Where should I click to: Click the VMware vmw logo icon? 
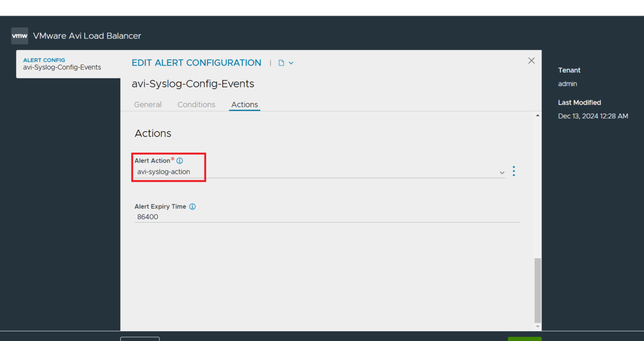[20, 36]
